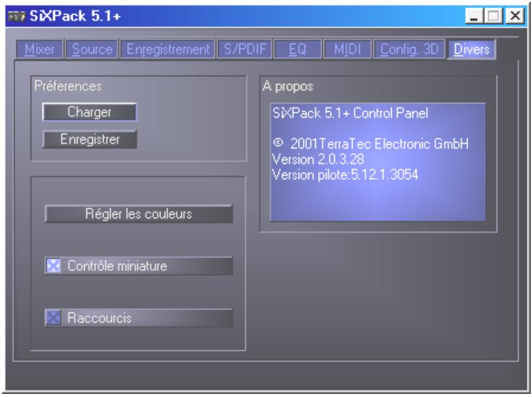Click the SiXPack title bar icon
This screenshot has width=532, height=397.
[16, 16]
